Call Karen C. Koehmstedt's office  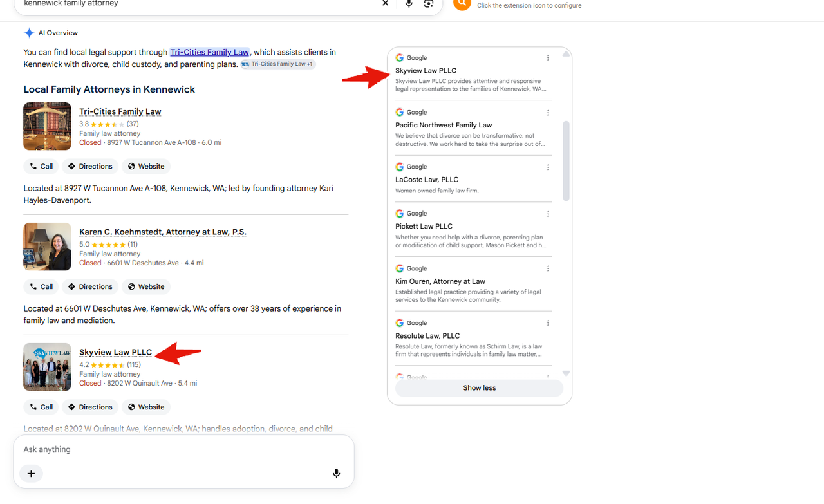[42, 286]
